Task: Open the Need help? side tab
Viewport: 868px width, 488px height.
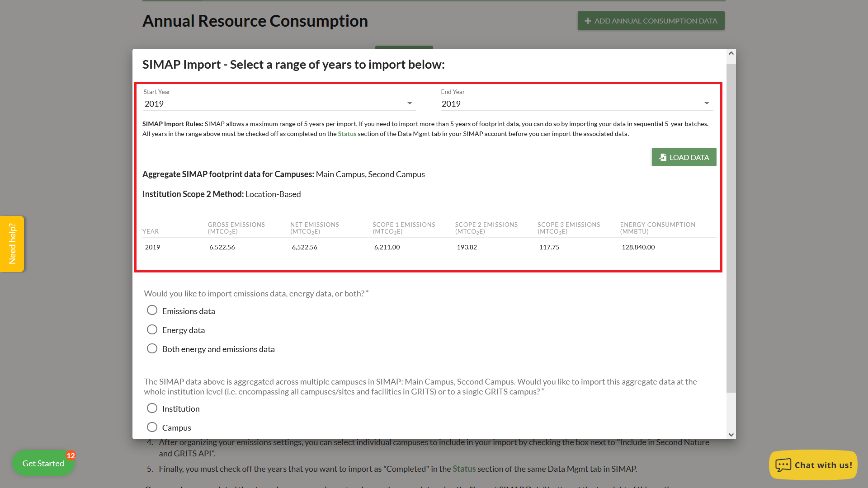Action: [12, 244]
